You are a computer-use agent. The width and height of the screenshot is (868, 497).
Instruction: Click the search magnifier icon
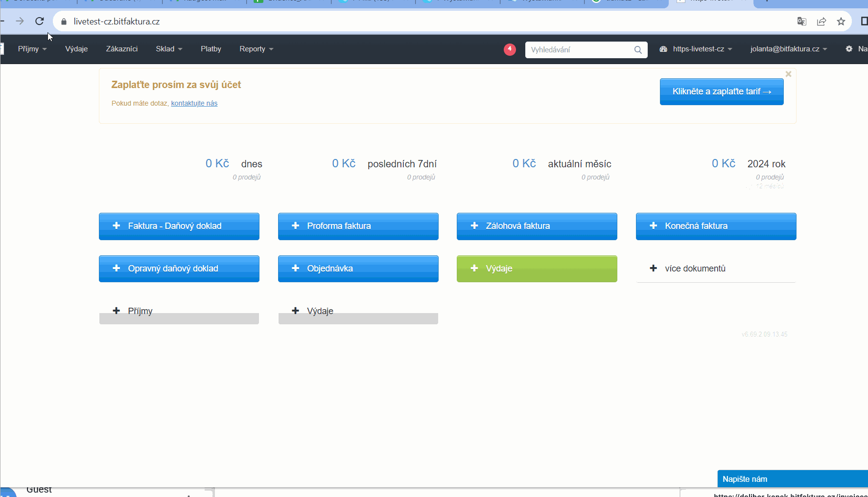click(x=638, y=50)
